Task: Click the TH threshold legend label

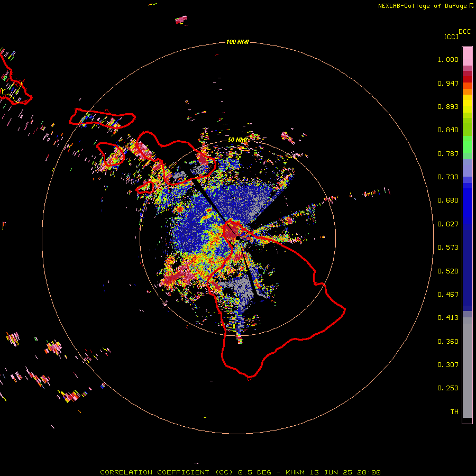Action: (454, 412)
